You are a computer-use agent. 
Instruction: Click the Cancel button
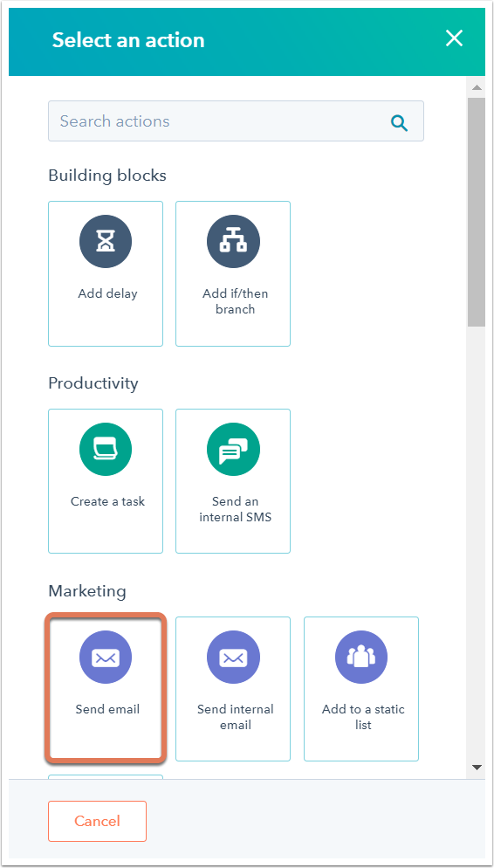98,821
